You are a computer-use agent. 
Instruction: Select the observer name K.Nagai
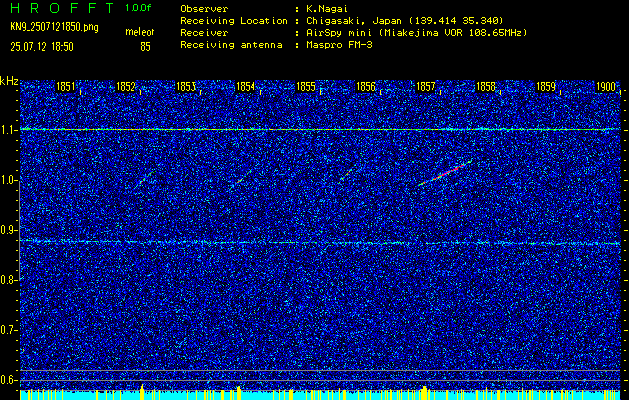(325, 8)
